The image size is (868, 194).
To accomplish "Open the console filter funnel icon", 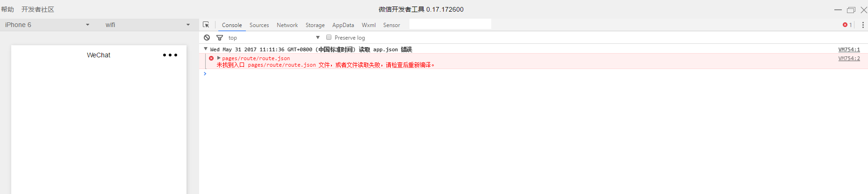I will coord(220,37).
